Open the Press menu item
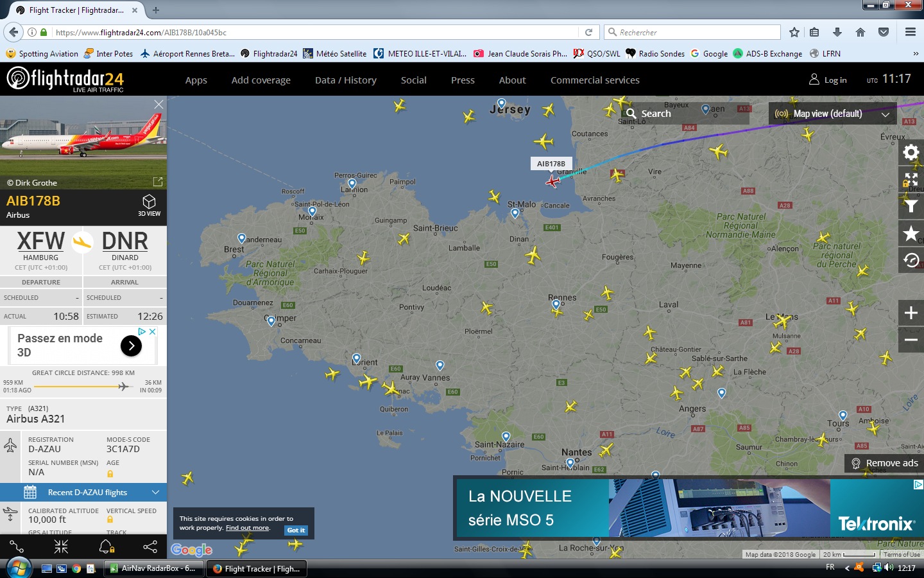924x578 pixels. tap(463, 80)
